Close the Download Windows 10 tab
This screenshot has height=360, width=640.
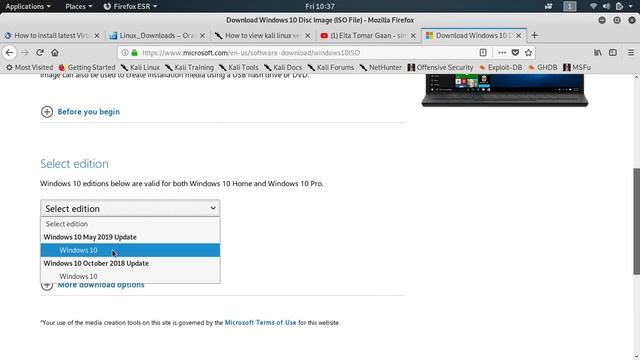click(x=518, y=36)
